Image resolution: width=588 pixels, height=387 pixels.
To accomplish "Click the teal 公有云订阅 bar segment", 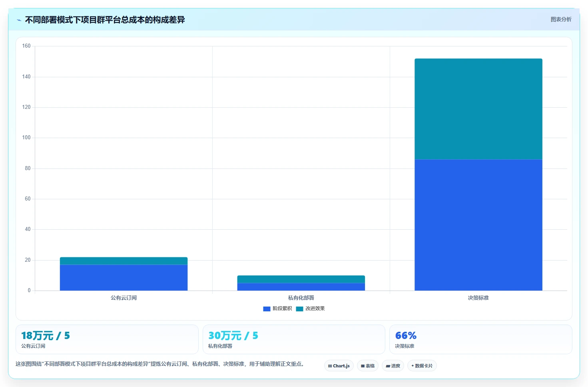I will tap(124, 261).
